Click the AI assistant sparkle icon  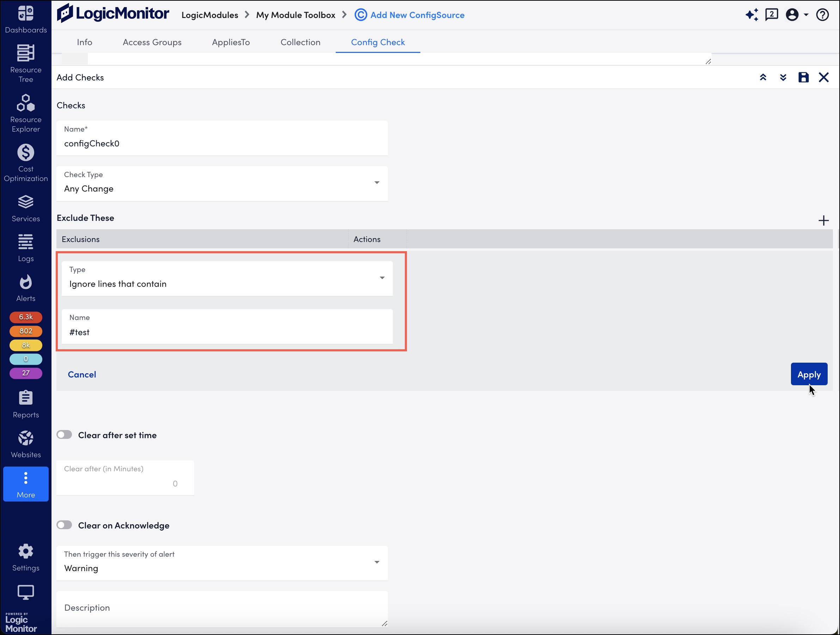click(752, 15)
